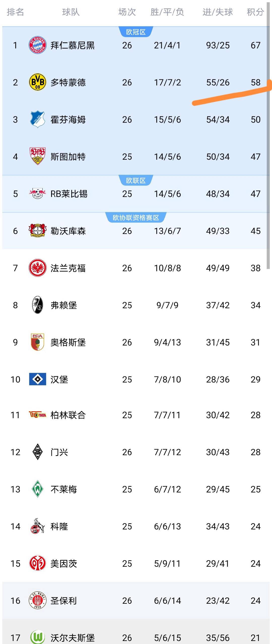The image size is (272, 644).
Task: Click the RB Leipzig bulls logo
Action: [x=38, y=194]
